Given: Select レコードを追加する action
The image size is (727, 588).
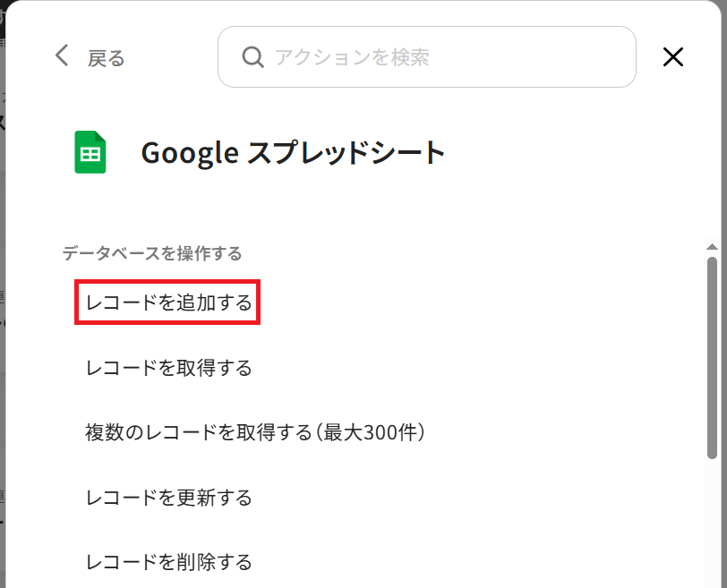Looking at the screenshot, I should 168,303.
